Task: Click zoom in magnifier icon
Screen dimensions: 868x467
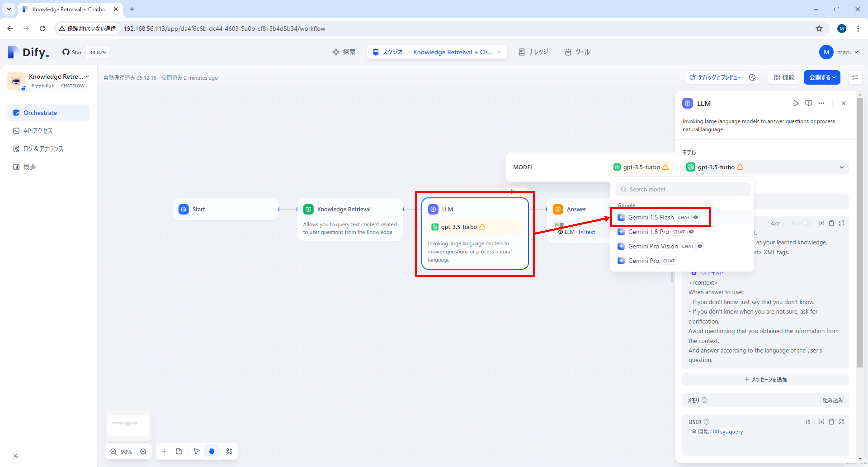Action: [143, 451]
